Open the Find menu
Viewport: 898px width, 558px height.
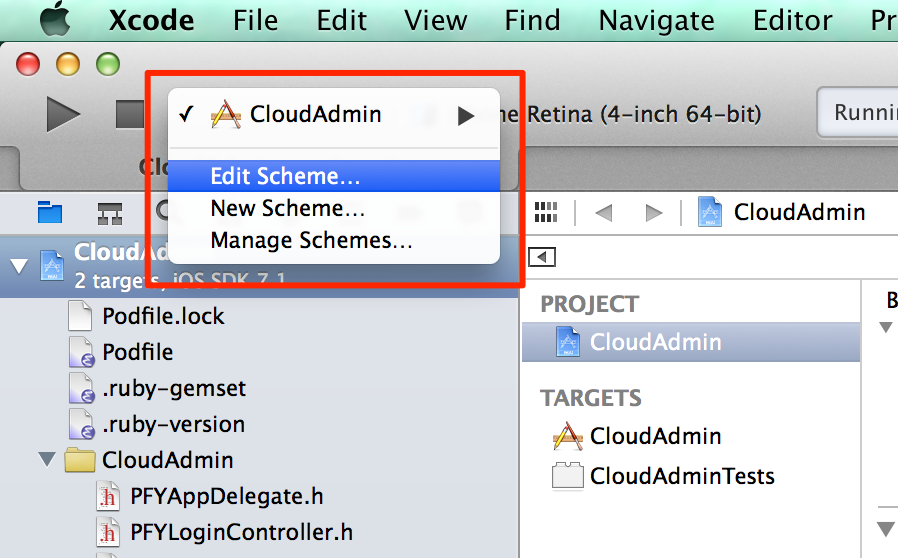532,21
